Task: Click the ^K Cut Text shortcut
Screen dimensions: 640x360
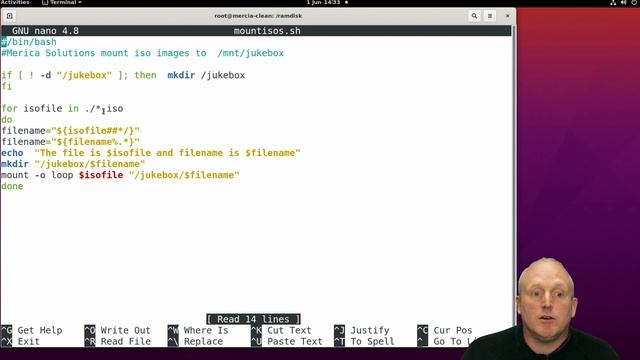Action: click(x=281, y=330)
